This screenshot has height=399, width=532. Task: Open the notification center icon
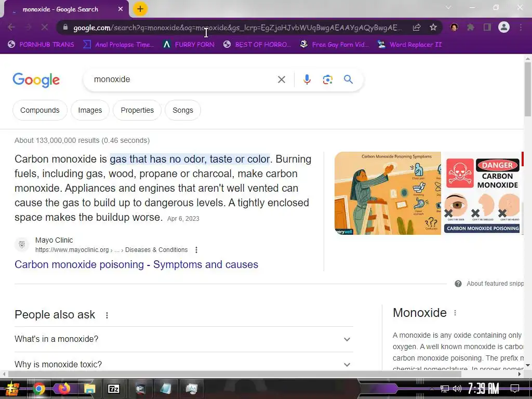[x=515, y=388]
